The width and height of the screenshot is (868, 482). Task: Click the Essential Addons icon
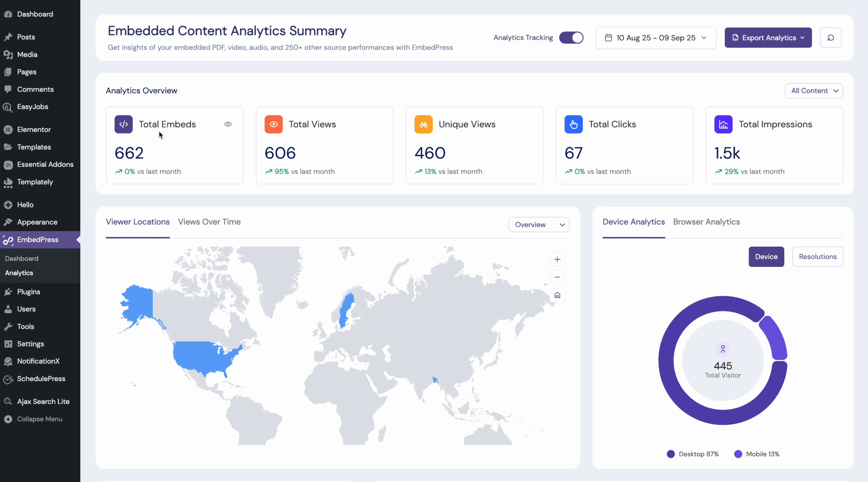point(8,165)
